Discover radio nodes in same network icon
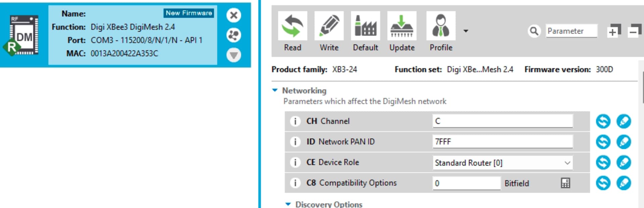Viewport: 644px width, 208px height. point(234,35)
